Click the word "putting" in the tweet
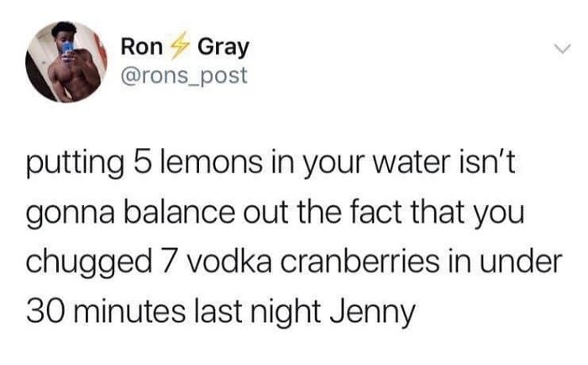The image size is (588, 365). (75, 163)
